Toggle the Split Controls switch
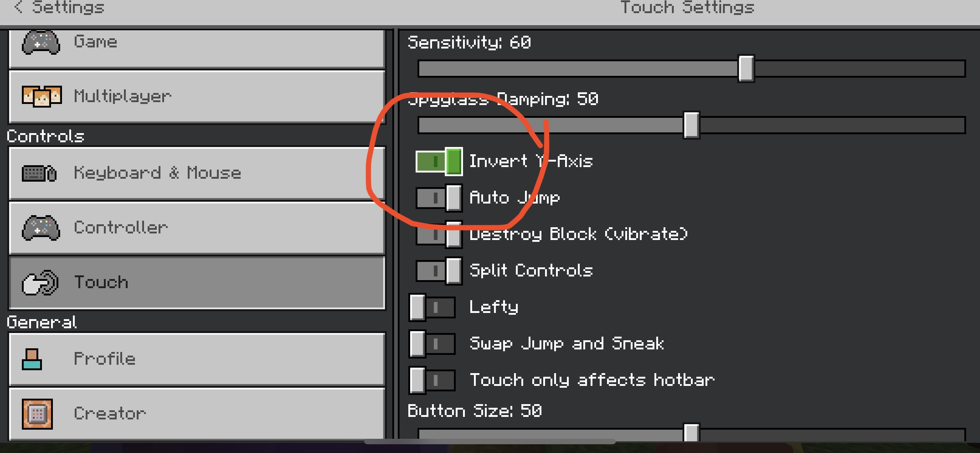980x453 pixels. coord(439,271)
